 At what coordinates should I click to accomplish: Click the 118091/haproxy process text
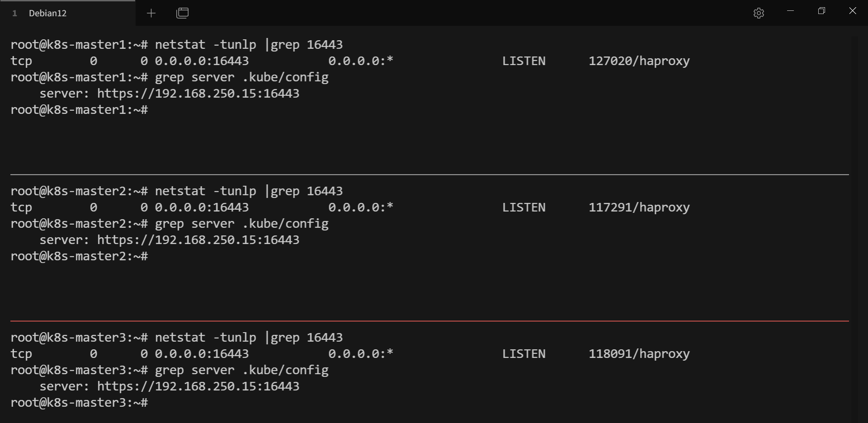[x=639, y=354]
